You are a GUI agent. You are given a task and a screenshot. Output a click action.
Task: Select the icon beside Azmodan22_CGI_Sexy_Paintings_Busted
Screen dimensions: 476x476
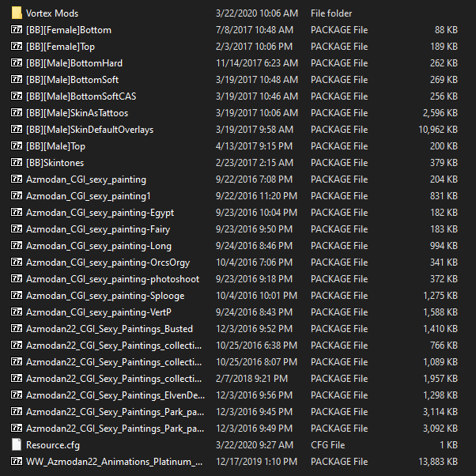click(x=17, y=328)
